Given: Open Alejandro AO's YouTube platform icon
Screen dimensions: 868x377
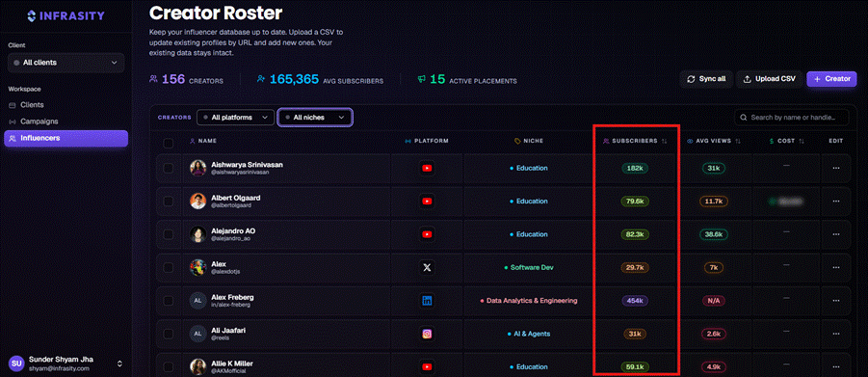Looking at the screenshot, I should pyautogui.click(x=427, y=234).
